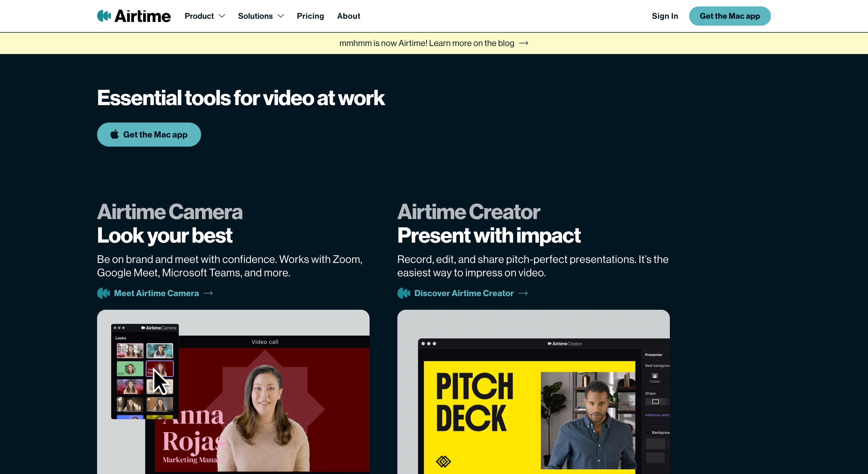Toggle the Background checkbox in Creator panel

click(x=647, y=433)
